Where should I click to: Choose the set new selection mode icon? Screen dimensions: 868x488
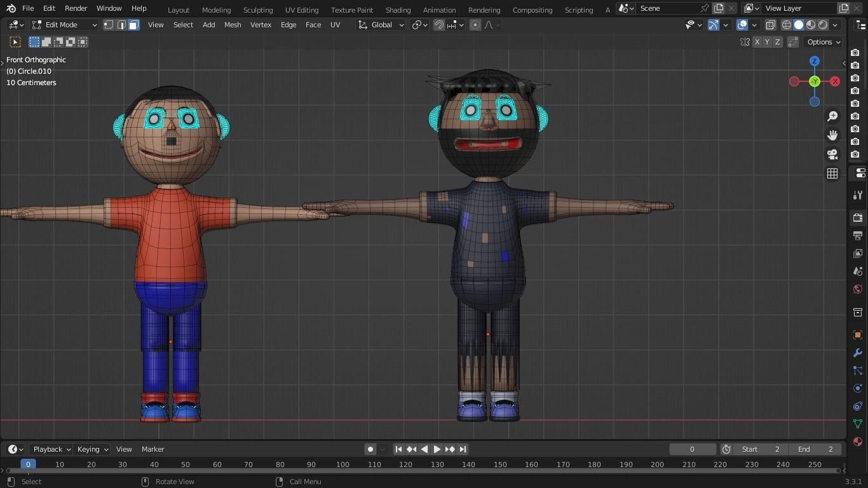(x=34, y=42)
